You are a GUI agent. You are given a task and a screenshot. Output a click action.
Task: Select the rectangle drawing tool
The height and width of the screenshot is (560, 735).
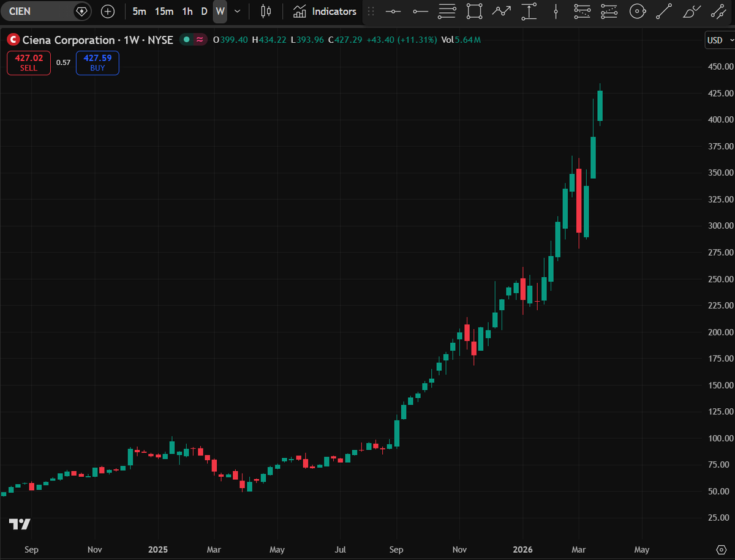tap(475, 11)
